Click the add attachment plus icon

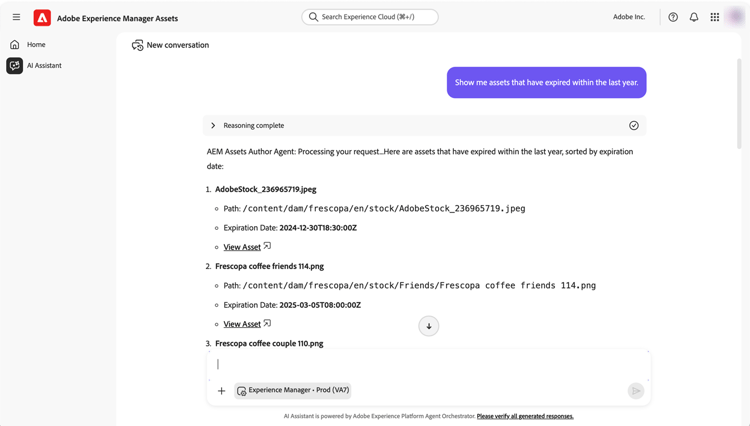tap(222, 391)
